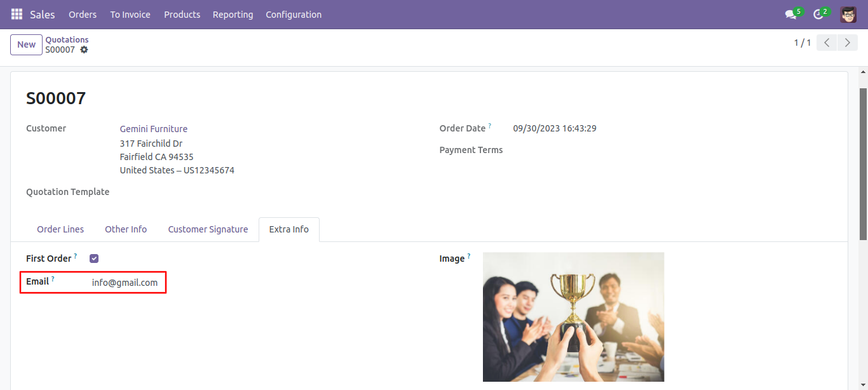This screenshot has height=390, width=868.
Task: Open the apps grid menu icon
Action: coord(17,14)
